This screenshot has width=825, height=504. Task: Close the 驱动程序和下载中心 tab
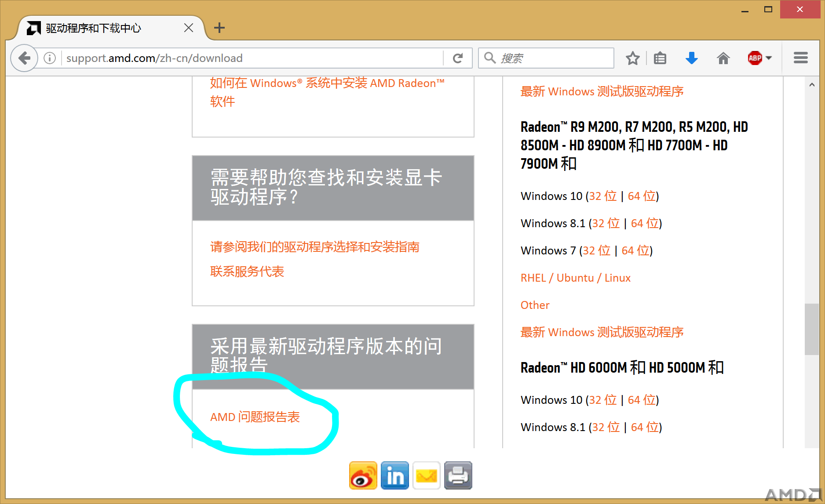click(x=189, y=28)
